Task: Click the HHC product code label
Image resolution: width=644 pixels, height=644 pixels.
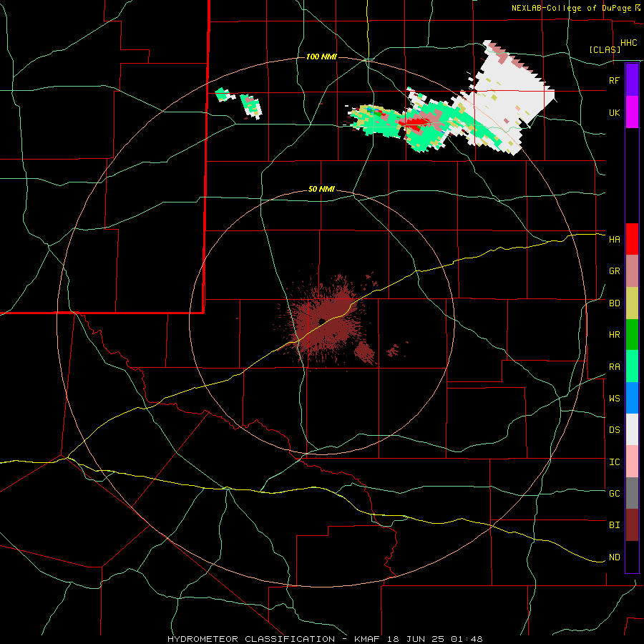Action: (x=628, y=43)
